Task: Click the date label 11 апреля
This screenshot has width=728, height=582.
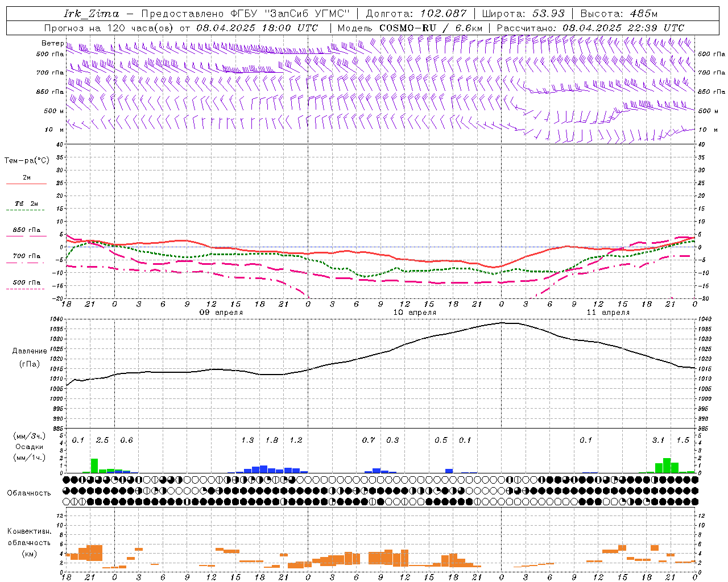Action: click(608, 313)
